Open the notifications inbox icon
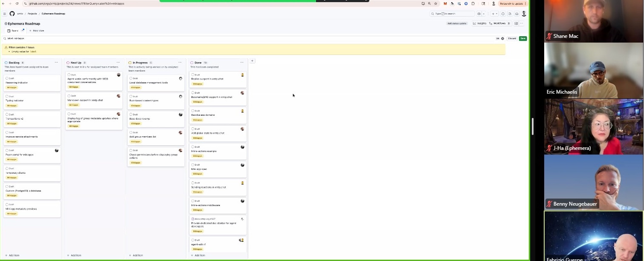Viewport: 644px width, 261px height. point(516,14)
